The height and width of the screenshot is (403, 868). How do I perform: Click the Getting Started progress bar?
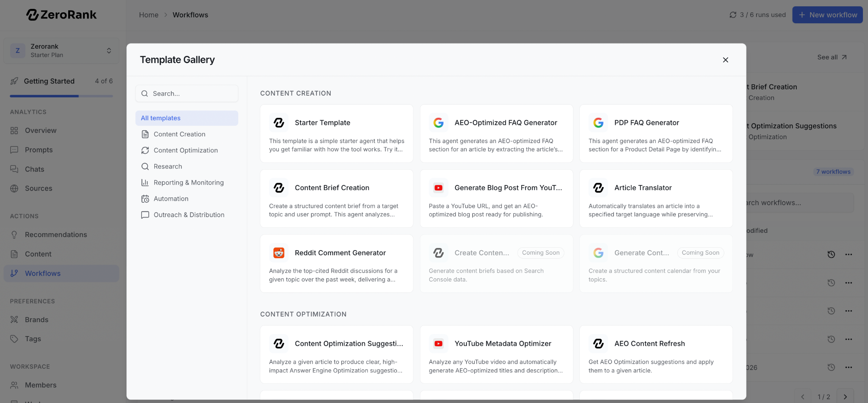(61, 96)
